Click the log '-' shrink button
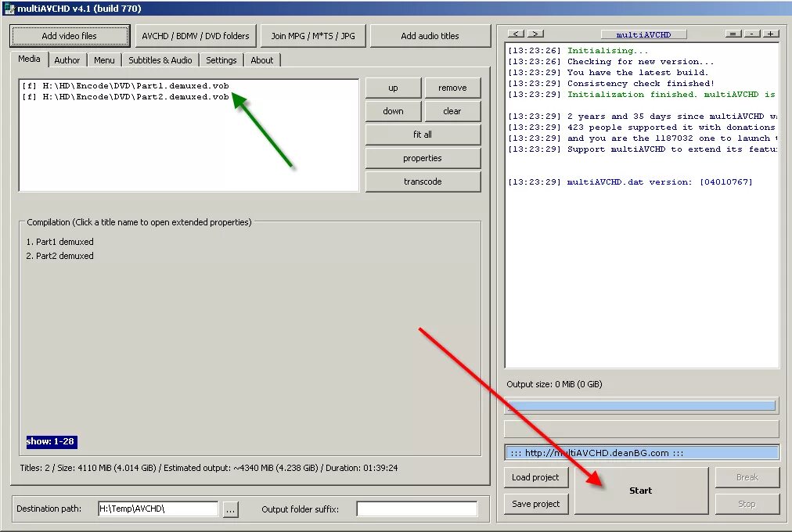This screenshot has width=792, height=532. point(752,34)
